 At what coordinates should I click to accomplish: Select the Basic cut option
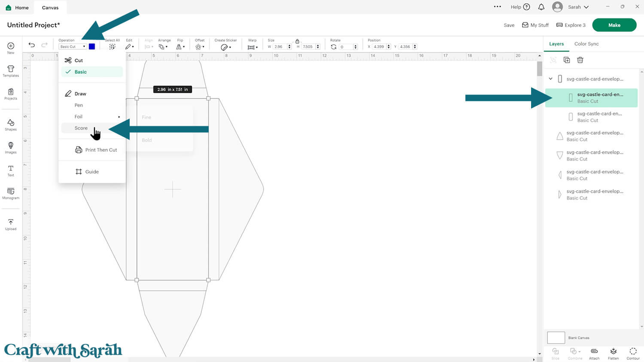click(92, 72)
